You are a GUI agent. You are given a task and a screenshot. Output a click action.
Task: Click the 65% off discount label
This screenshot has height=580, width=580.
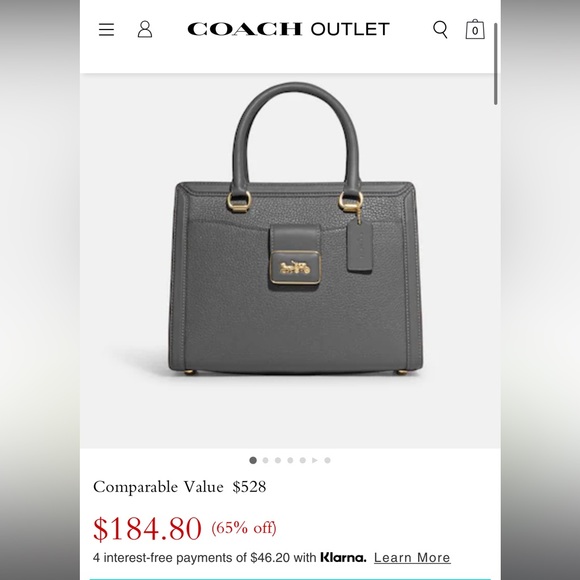tap(244, 528)
